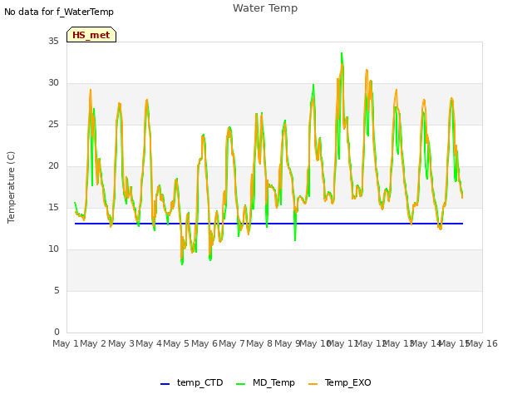The width and height of the screenshot is (532, 399).
Task: Click the May 4 x-axis label
Action: (149, 343)
